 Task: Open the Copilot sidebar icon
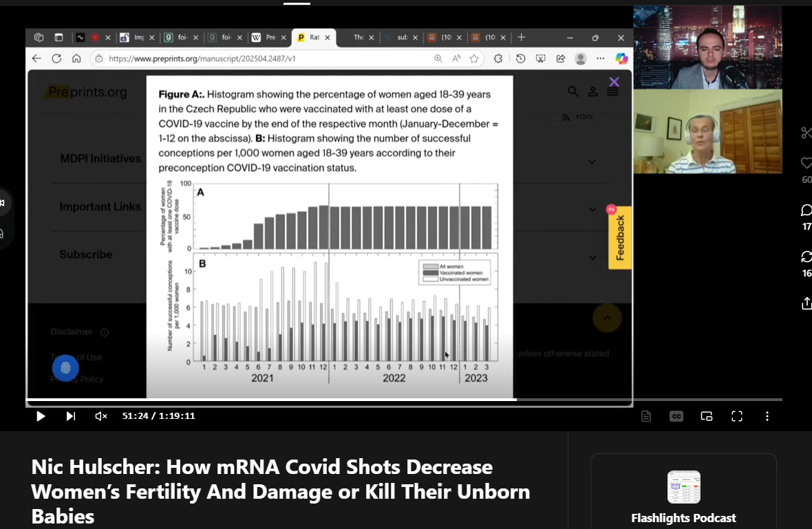coord(621,58)
